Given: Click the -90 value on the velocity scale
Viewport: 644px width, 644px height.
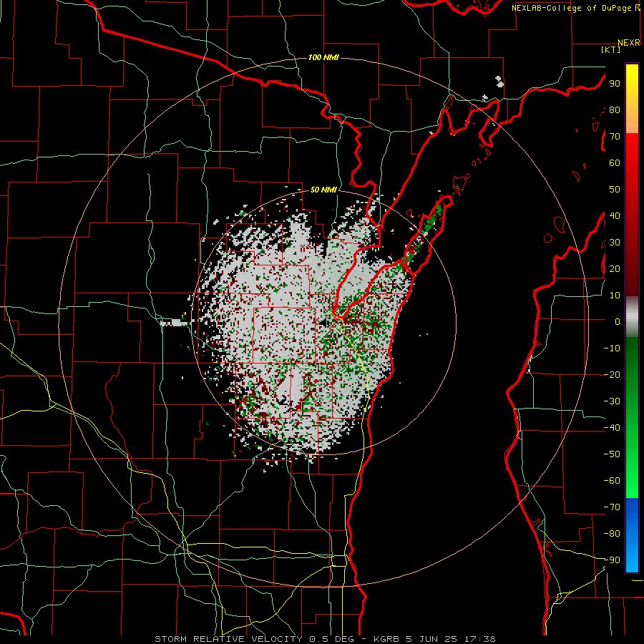Looking at the screenshot, I should coord(612,560).
